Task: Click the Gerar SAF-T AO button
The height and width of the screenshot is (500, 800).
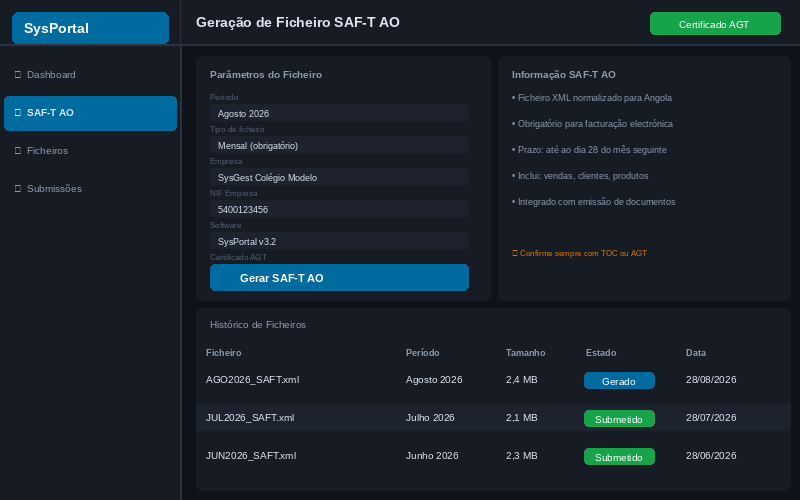Action: click(x=339, y=278)
